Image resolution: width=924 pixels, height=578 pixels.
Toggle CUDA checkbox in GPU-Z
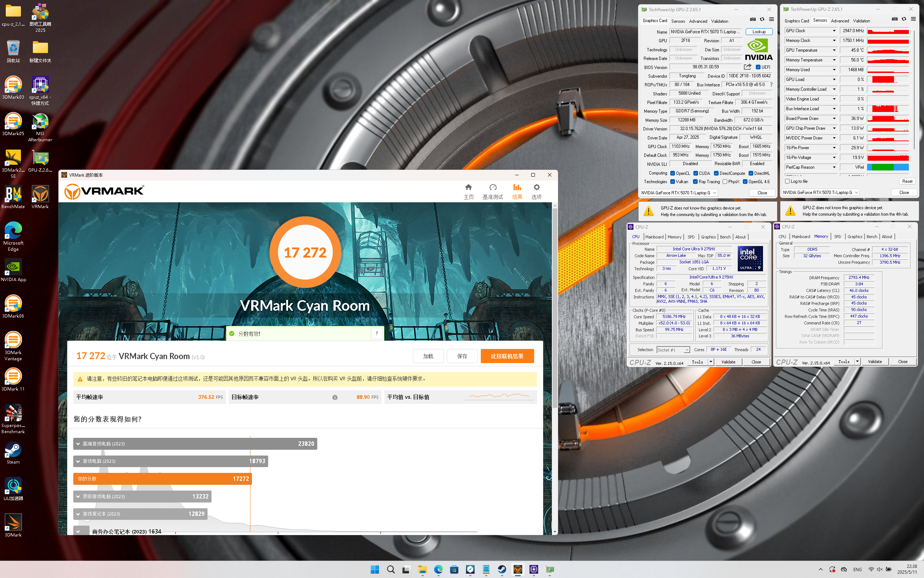point(696,173)
